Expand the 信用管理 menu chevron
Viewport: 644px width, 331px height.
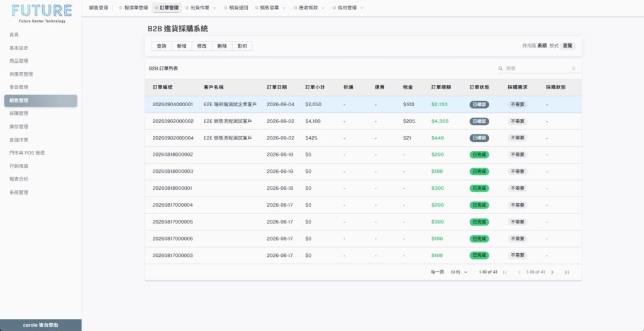tap(362, 8)
